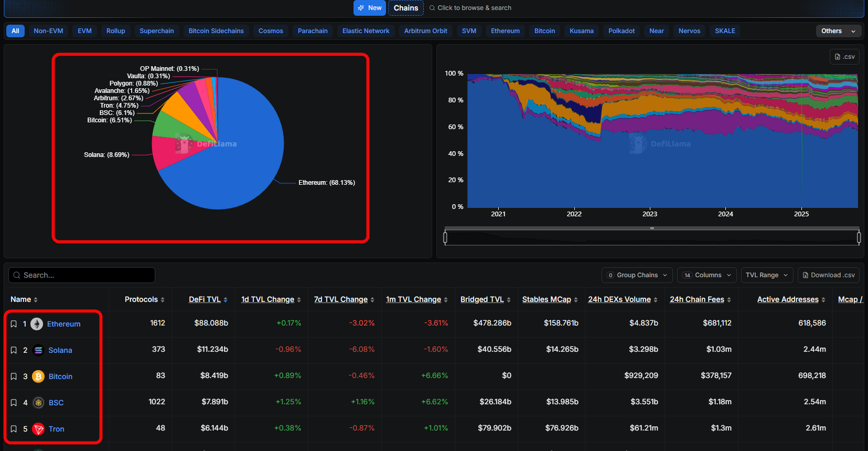Select the Rollup category tab
Viewport: 868px width, 451px height.
pyautogui.click(x=115, y=31)
